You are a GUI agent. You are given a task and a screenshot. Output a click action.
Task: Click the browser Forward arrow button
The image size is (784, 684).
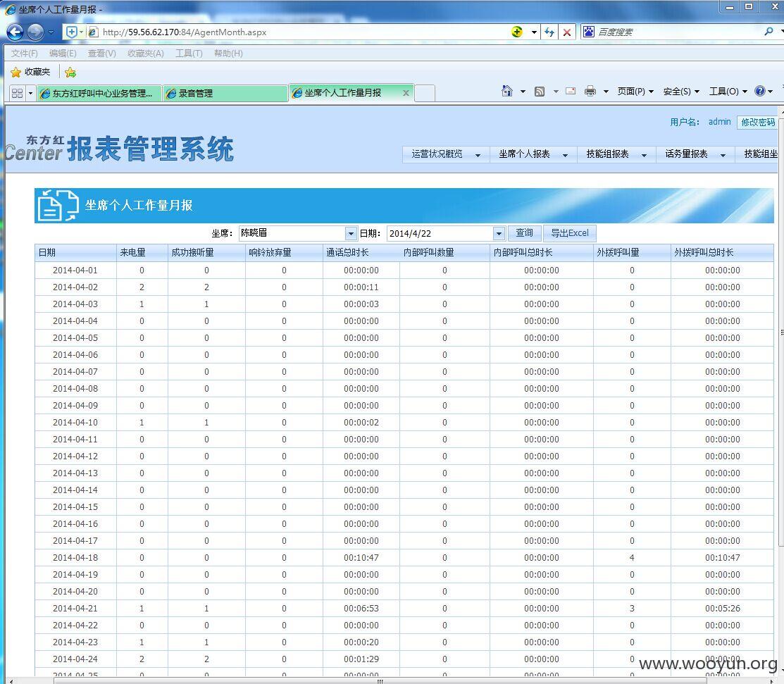[35, 32]
